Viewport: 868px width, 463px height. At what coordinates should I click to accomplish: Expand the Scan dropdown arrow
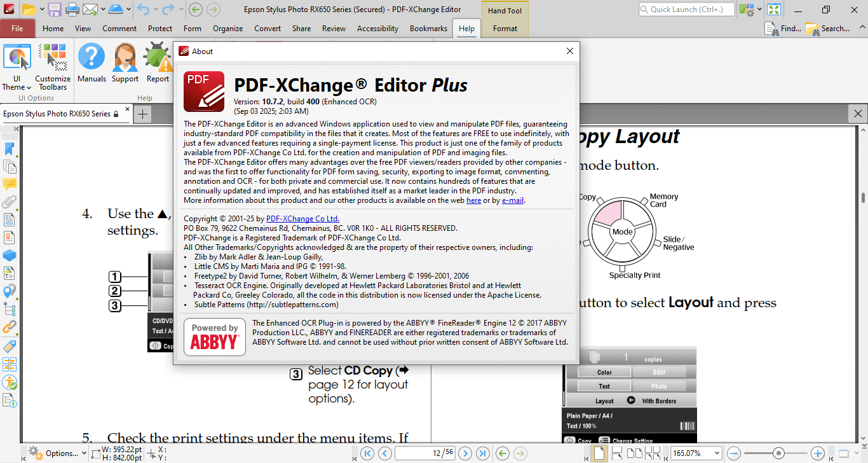click(x=128, y=10)
